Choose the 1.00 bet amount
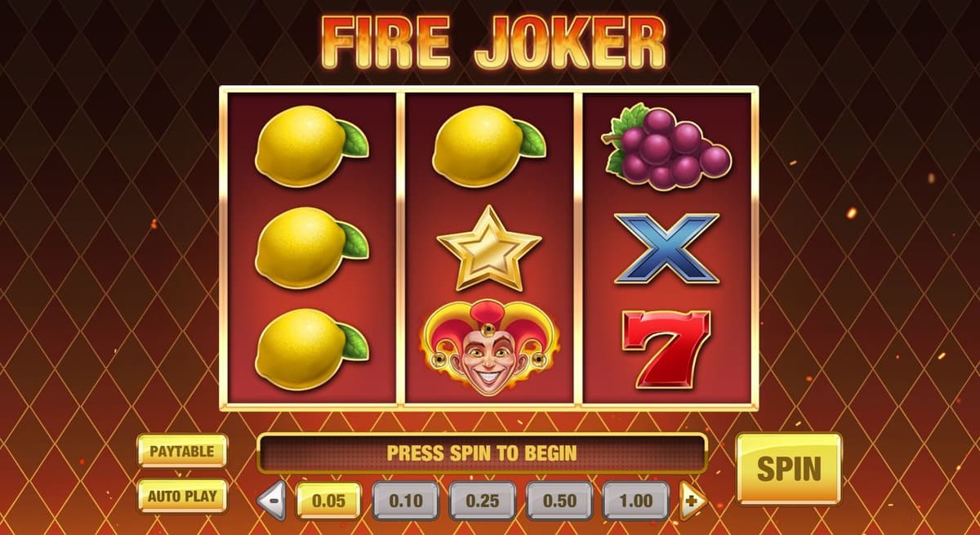 click(x=635, y=501)
